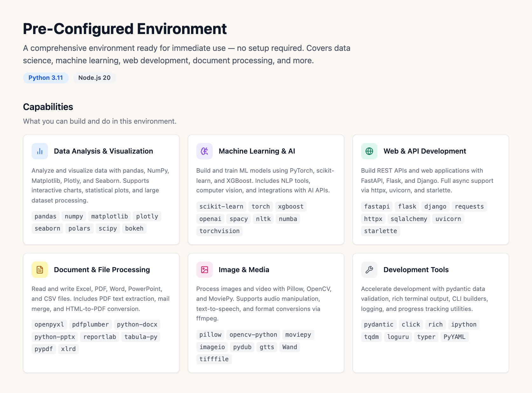Click the document icon for File Processing
532x393 pixels.
click(x=40, y=270)
